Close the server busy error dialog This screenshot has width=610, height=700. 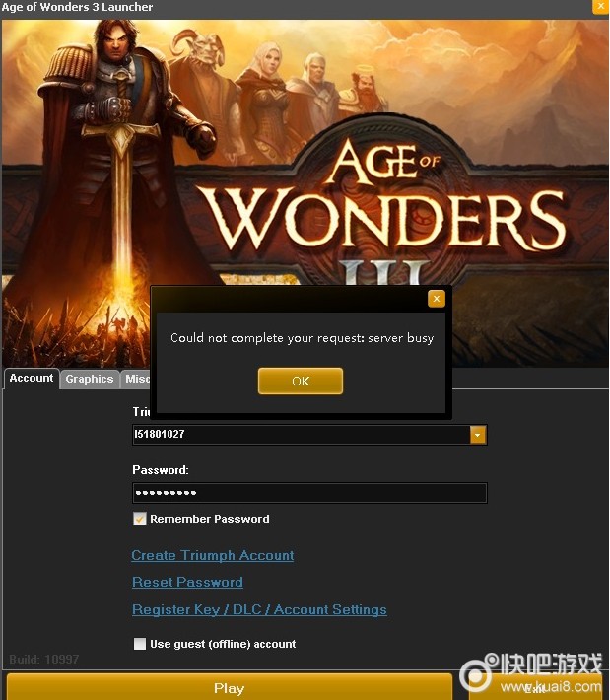pos(436,299)
